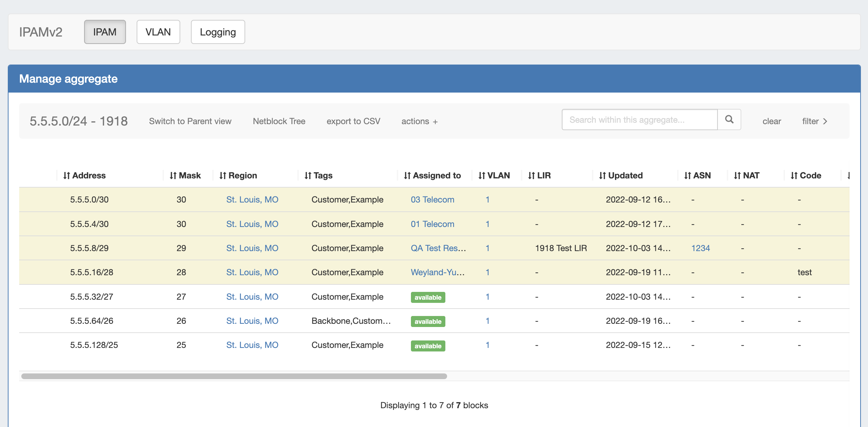Sort by Tags column sort icon
Viewport: 868px width, 427px height.
308,176
